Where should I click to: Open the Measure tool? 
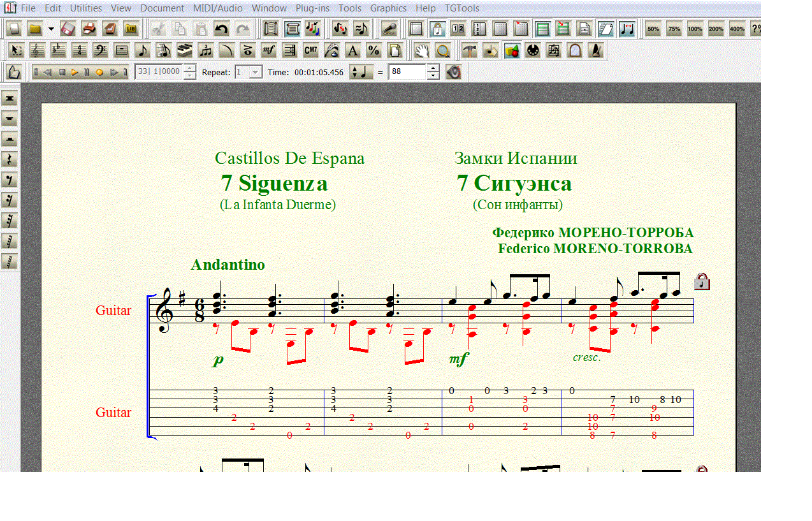[122, 50]
